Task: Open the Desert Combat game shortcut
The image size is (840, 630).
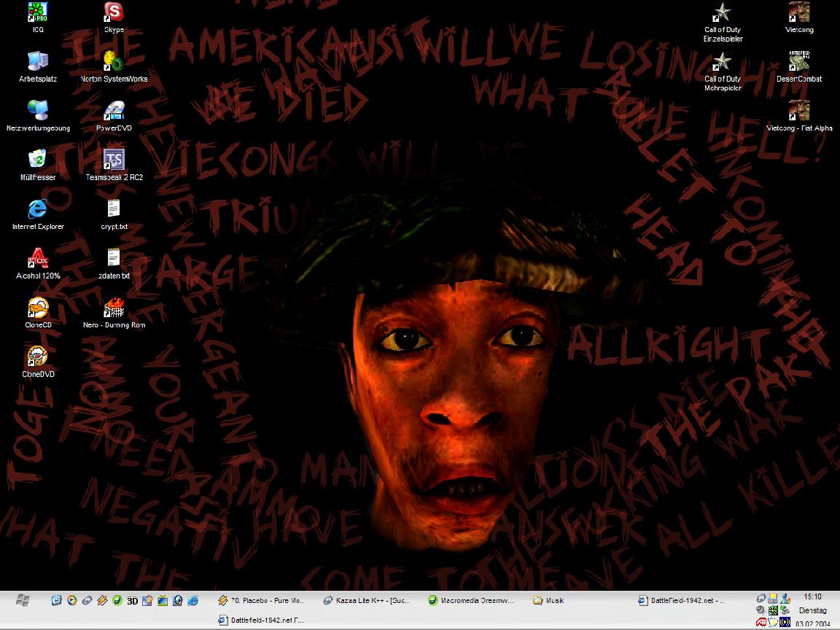Action: point(799,61)
